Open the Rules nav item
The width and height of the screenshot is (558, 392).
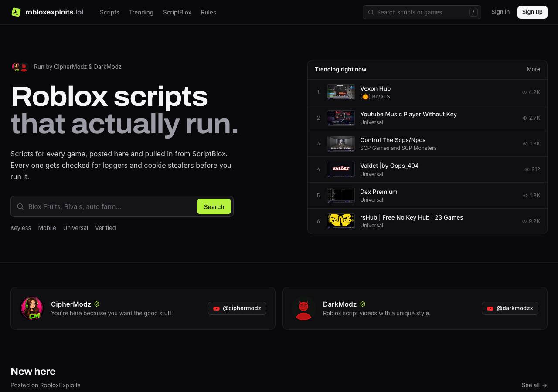tap(208, 12)
